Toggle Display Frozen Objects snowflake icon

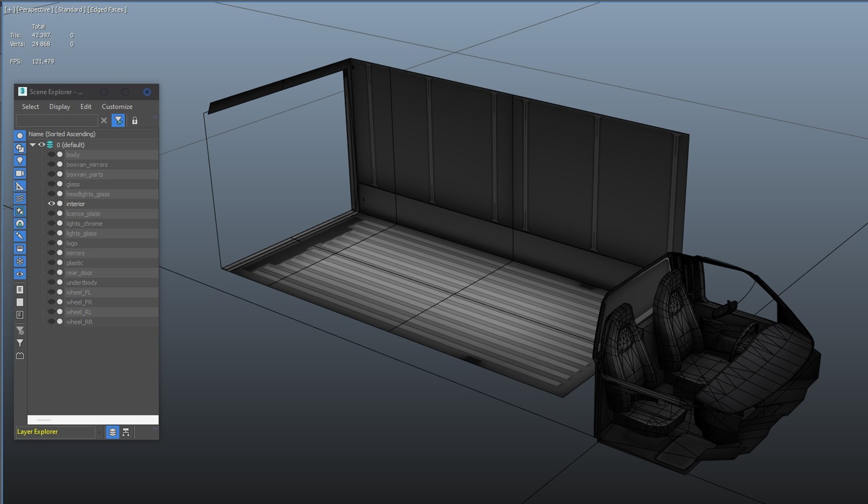pyautogui.click(x=20, y=262)
